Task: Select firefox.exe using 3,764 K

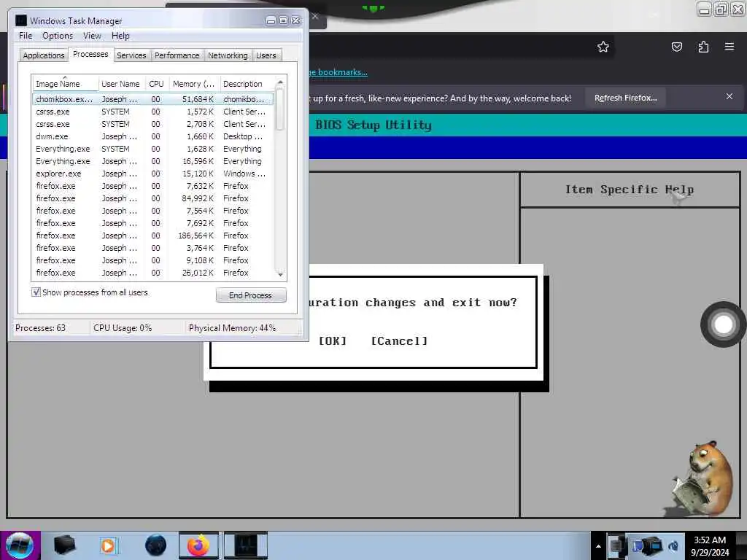Action: pyautogui.click(x=153, y=248)
